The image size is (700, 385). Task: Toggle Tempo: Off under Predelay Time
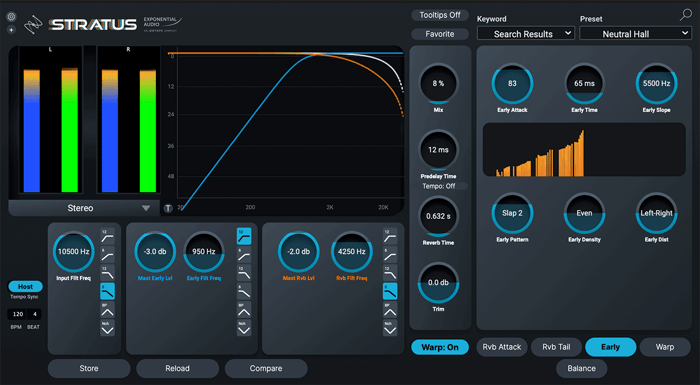439,186
